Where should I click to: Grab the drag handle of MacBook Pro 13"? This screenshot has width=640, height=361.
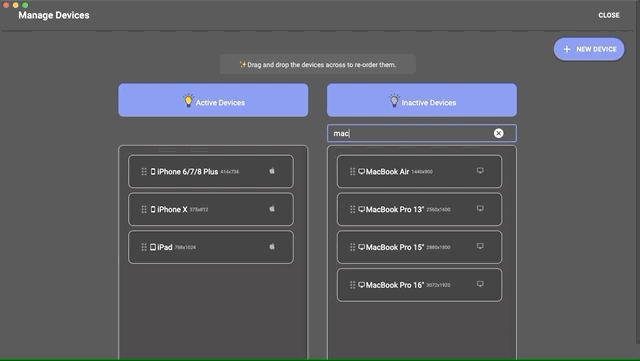coord(352,209)
